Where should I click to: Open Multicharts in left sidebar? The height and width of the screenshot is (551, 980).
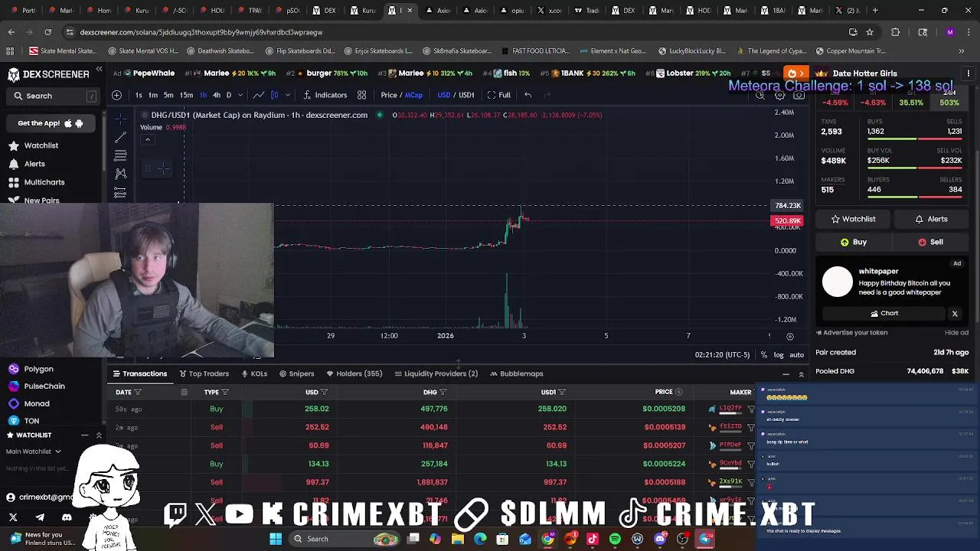tap(44, 182)
